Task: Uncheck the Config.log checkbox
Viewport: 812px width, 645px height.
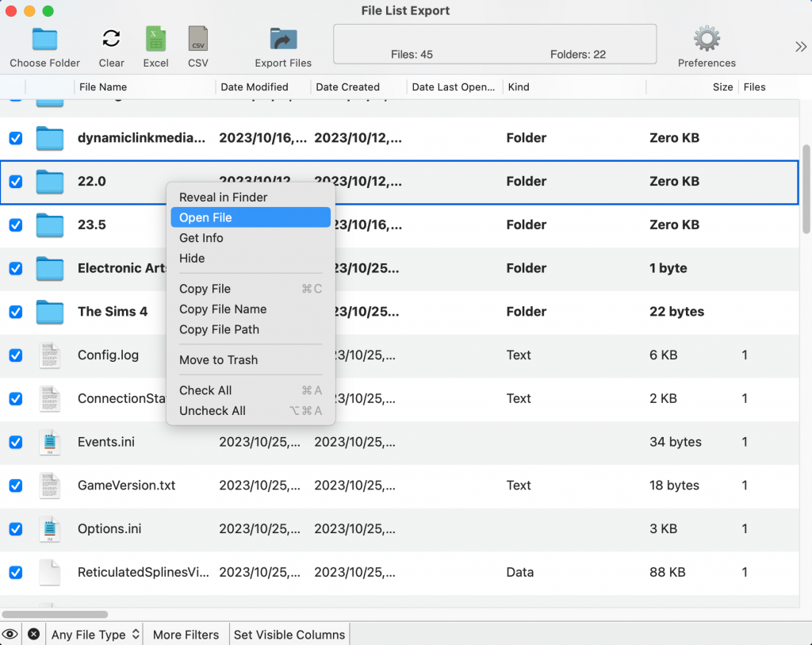Action: coord(16,355)
